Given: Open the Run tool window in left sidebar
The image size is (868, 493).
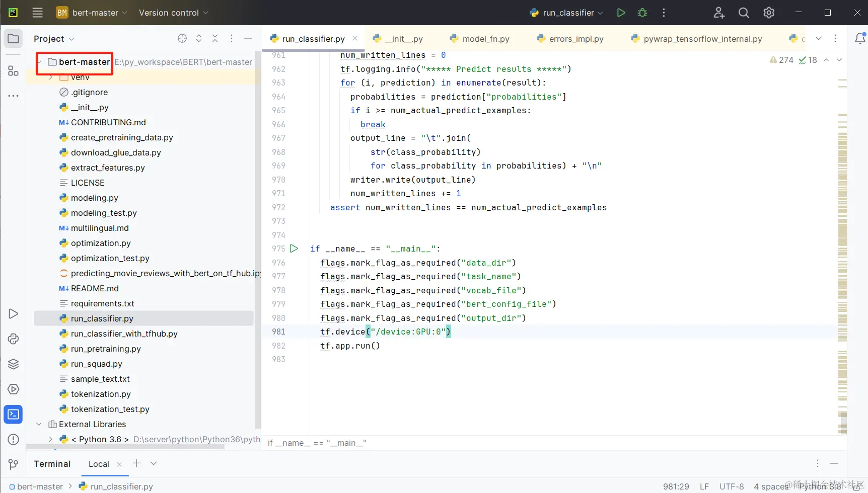Looking at the screenshot, I should point(14,314).
